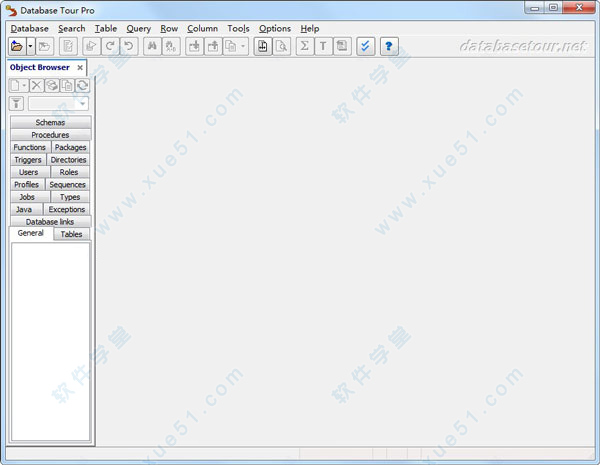Click the stacked box icon in Object Browser
Screen dimensions: 600x465
click(52, 85)
